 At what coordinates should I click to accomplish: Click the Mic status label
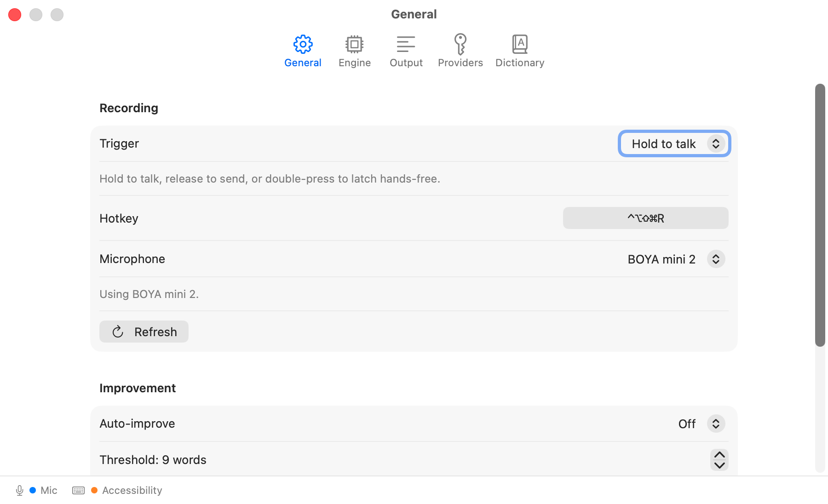click(49, 490)
